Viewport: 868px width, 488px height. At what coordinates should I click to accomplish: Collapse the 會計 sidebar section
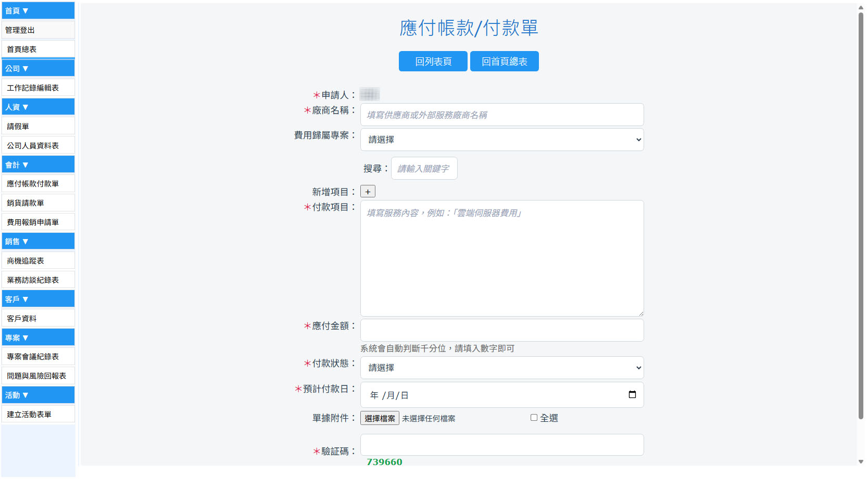pos(38,165)
